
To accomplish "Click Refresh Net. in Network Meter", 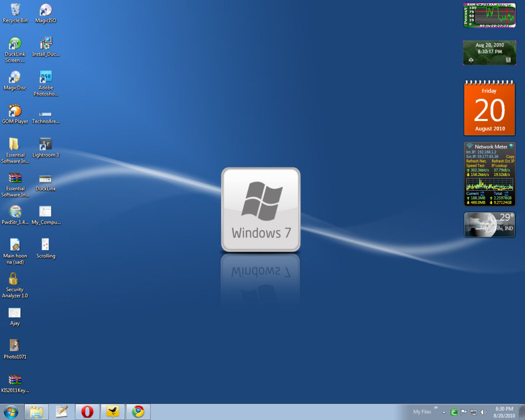I will (x=476, y=161).
